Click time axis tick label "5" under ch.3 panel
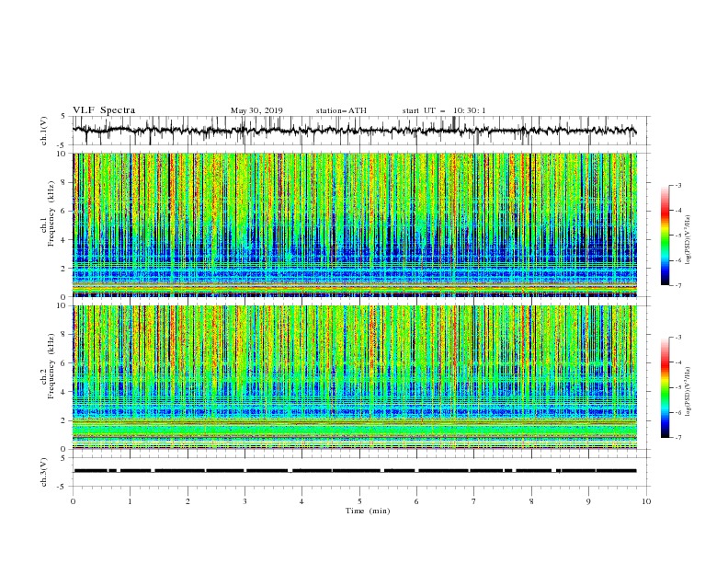Image resolution: width=728 pixels, height=563 pixels. [x=359, y=501]
